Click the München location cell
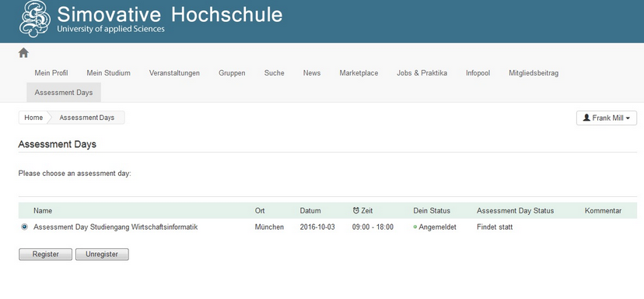644x299 pixels. [x=269, y=227]
